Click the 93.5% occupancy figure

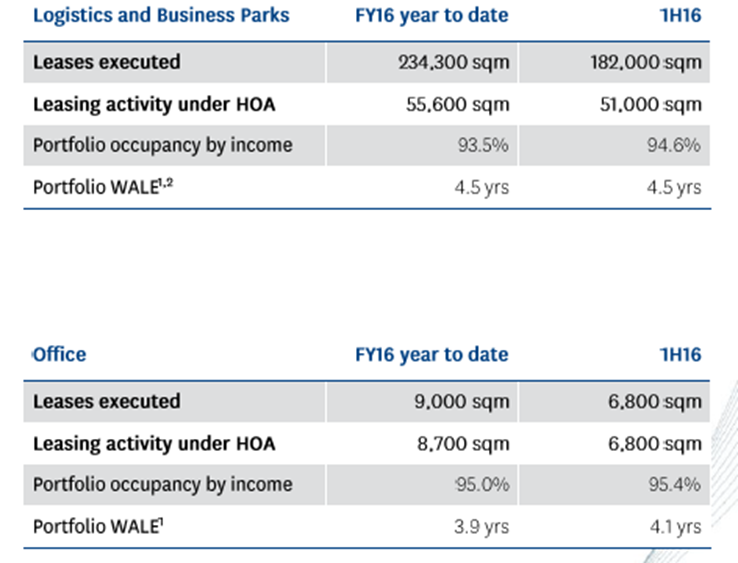coord(483,145)
